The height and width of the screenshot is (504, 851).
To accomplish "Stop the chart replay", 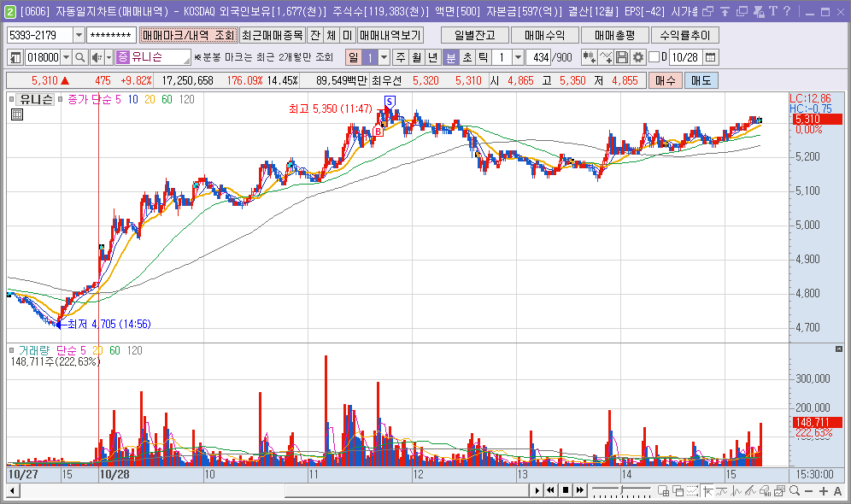I will pyautogui.click(x=565, y=490).
